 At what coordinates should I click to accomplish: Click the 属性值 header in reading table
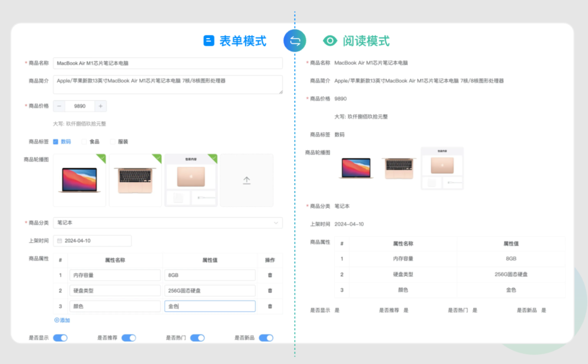click(511, 244)
